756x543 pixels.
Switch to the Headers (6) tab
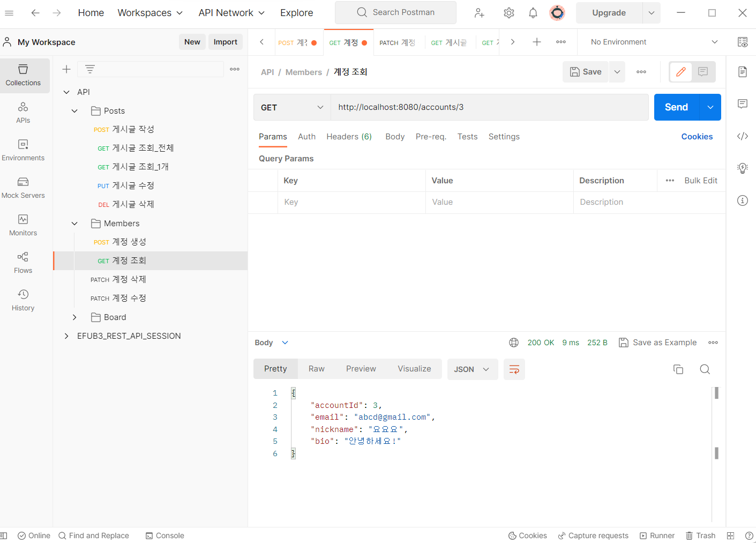(x=349, y=137)
